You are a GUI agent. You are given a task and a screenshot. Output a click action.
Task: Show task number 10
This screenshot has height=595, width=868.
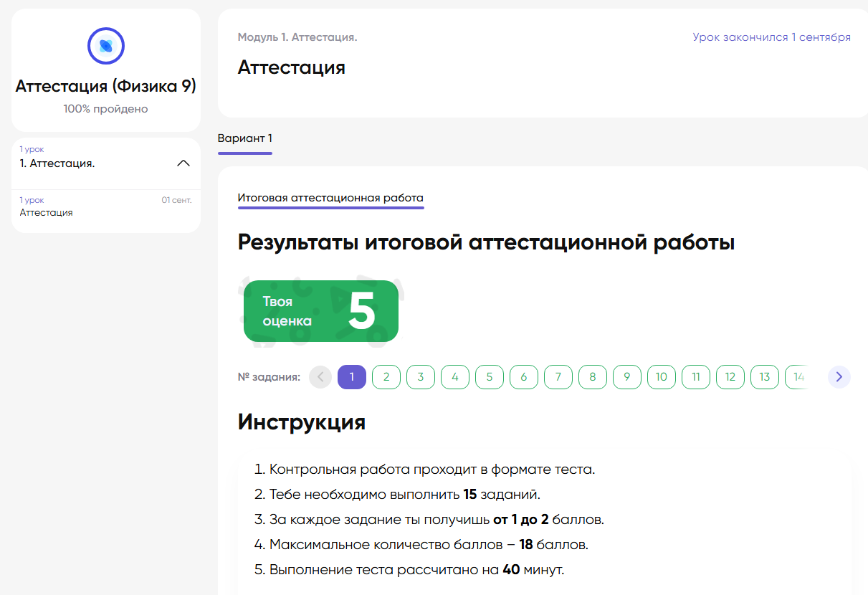coord(662,377)
